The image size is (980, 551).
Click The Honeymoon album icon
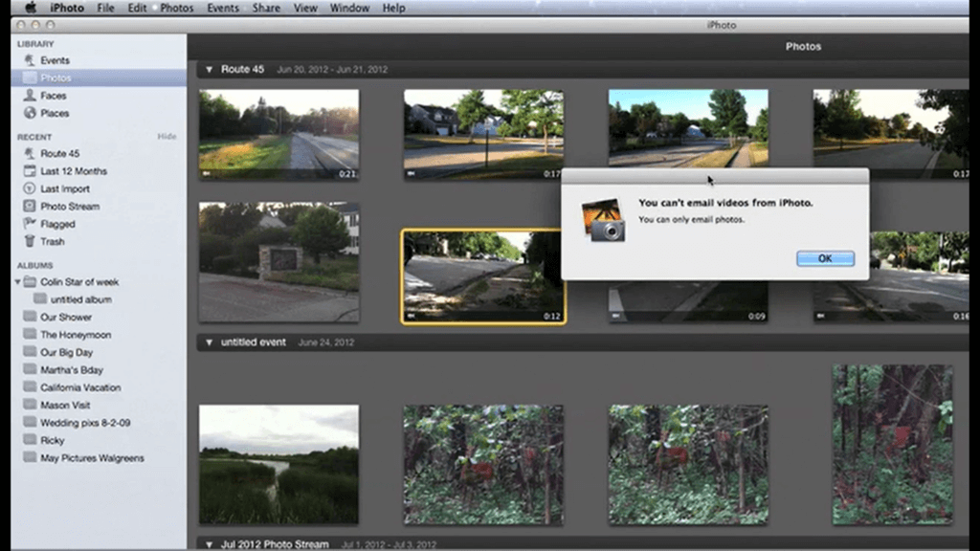pos(30,334)
